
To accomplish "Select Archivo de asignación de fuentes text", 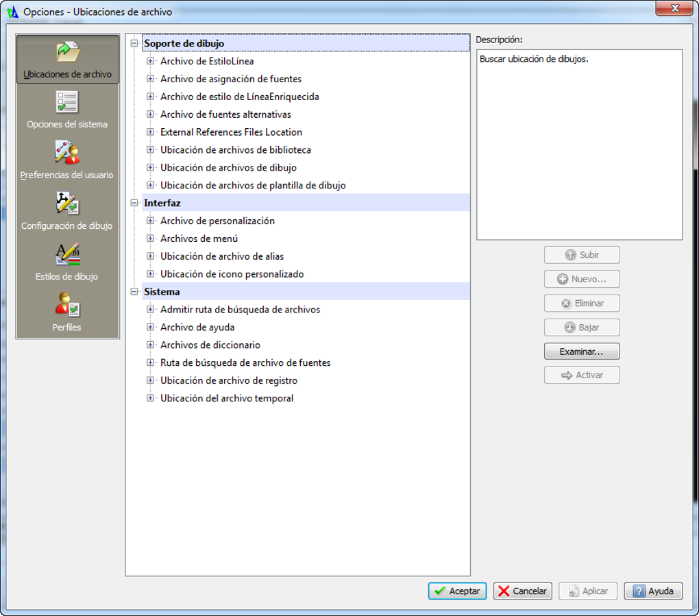I will click(231, 79).
